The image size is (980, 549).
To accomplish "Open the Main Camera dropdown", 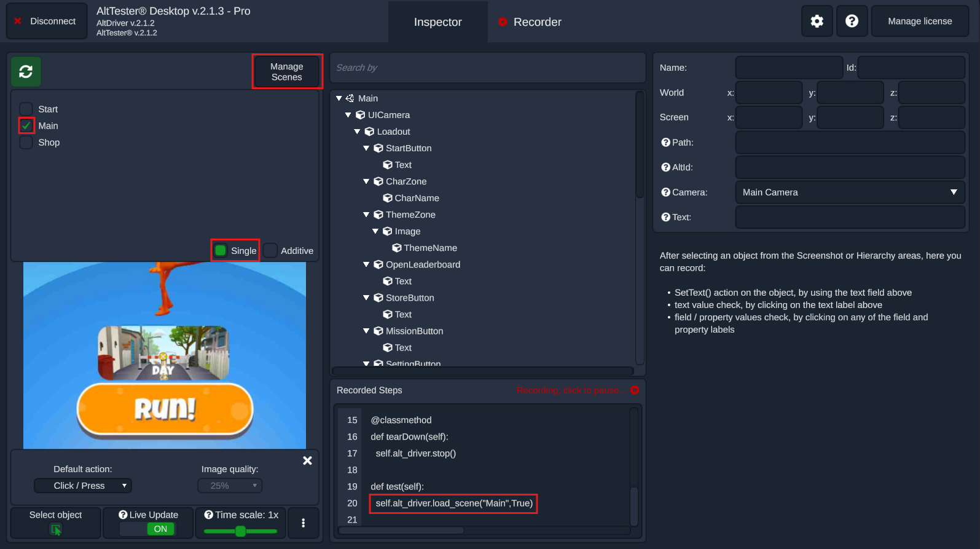I will 849,192.
